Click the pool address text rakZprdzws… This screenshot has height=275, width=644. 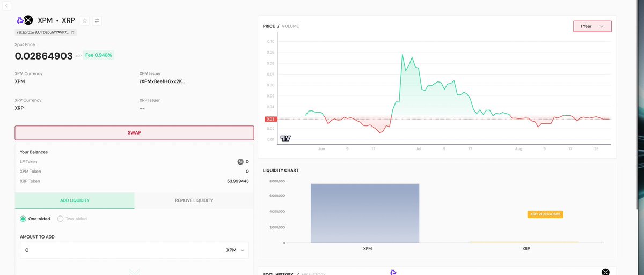42,33
